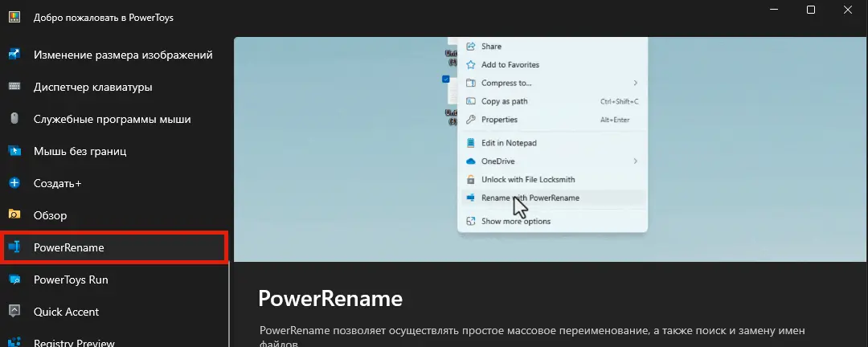Click the Mouse Without Borders icon
This screenshot has height=347, width=868.
tap(14, 151)
